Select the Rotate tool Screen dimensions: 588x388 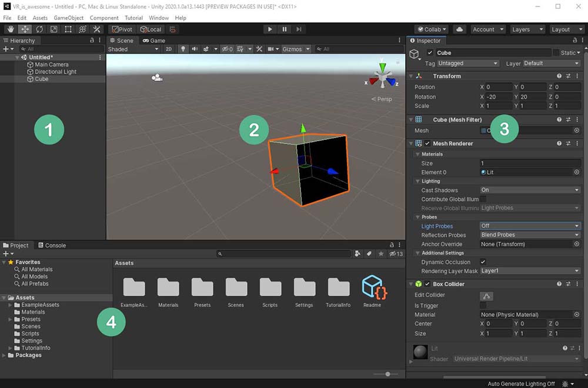39,29
